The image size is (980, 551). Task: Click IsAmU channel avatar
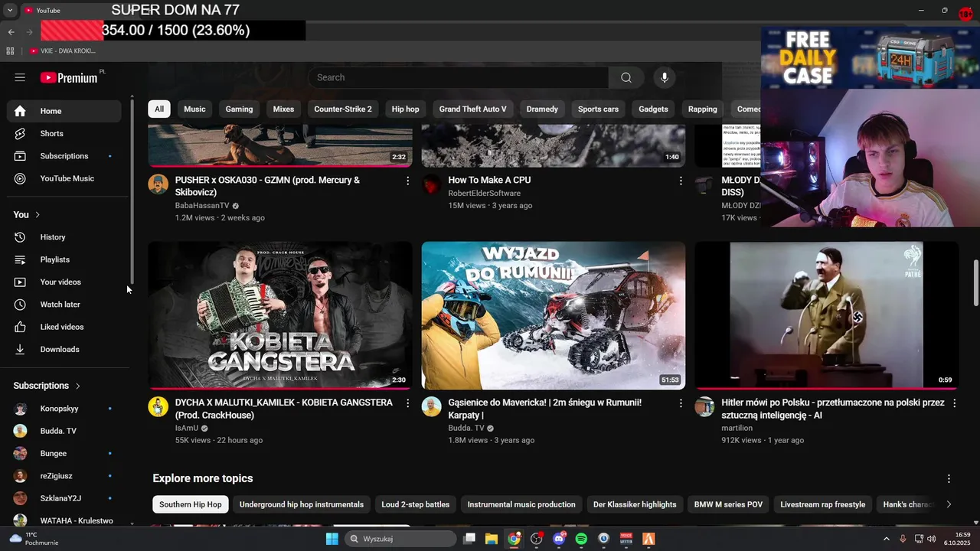tap(158, 406)
